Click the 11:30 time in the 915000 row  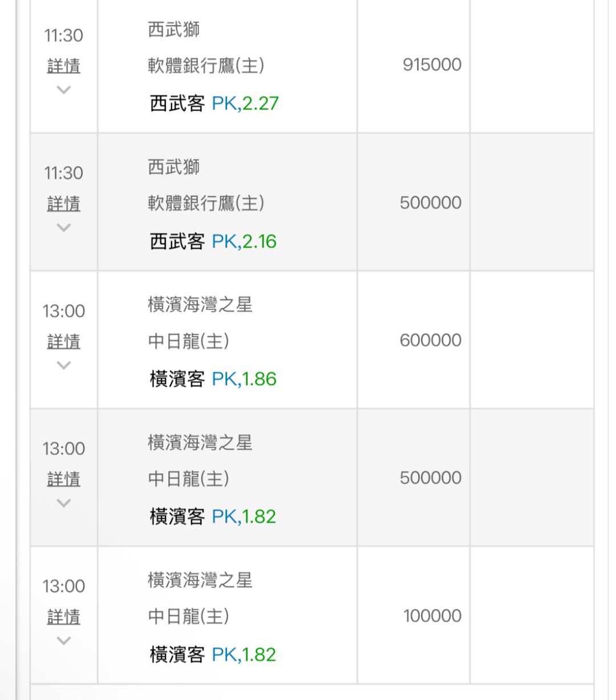[63, 35]
